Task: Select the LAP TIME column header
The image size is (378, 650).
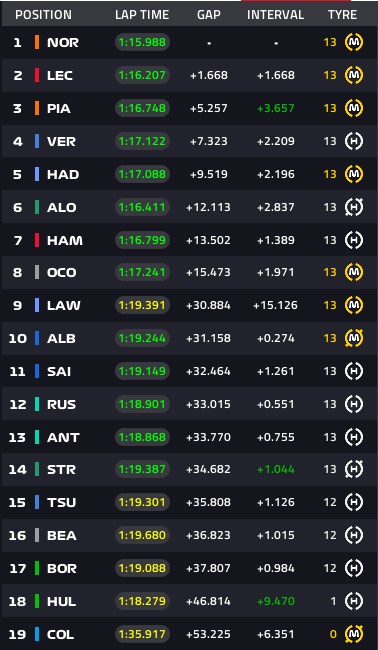Action: tap(142, 15)
